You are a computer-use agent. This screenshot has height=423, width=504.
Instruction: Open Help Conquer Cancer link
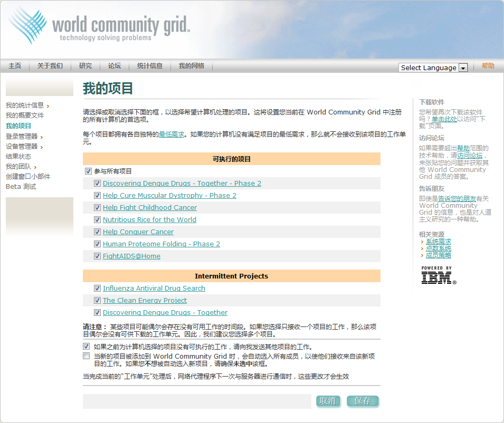pos(138,232)
